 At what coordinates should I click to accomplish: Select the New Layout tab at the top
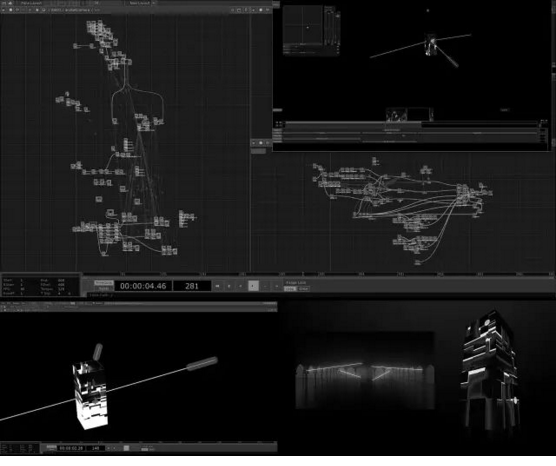click(x=139, y=3)
